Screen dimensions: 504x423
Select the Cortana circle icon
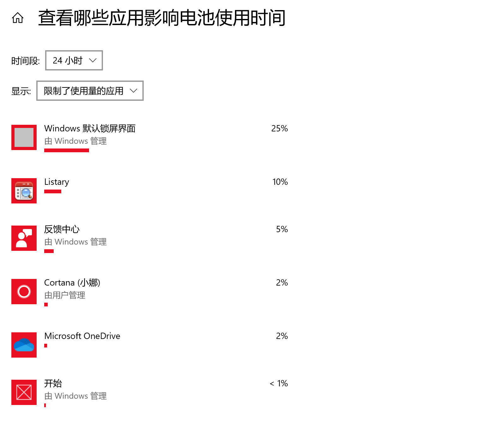24,292
